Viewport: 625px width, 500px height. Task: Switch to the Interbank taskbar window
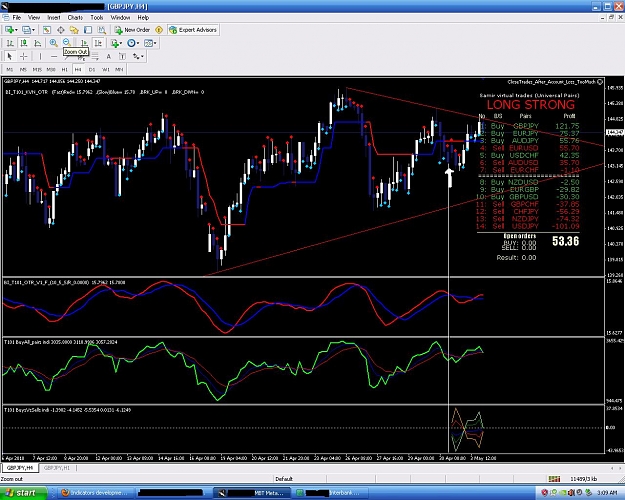tap(331, 493)
